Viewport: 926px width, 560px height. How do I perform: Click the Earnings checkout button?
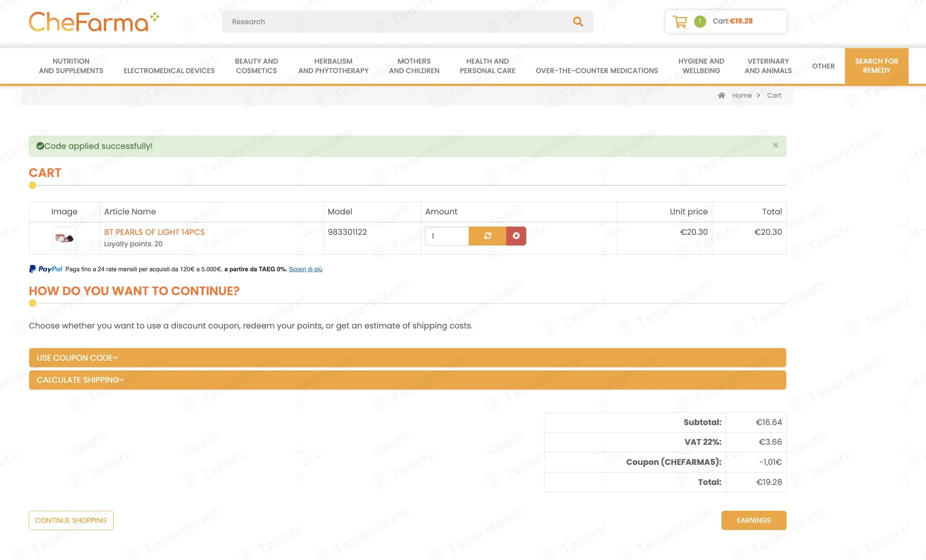pos(754,520)
